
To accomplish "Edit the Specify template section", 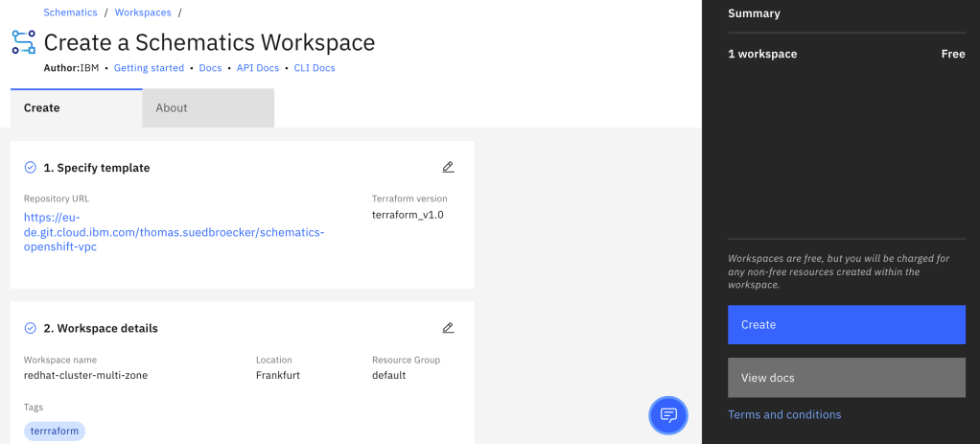I will 448,167.
